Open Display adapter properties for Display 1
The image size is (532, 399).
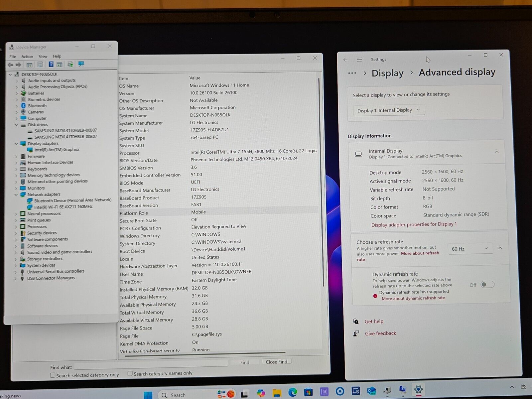tap(414, 224)
